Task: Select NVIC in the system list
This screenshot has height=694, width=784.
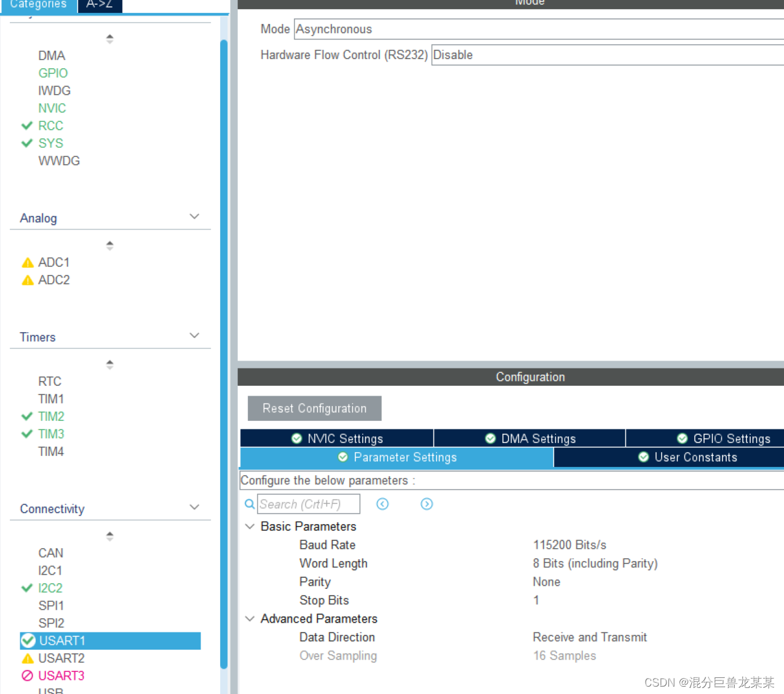Action: (x=52, y=108)
